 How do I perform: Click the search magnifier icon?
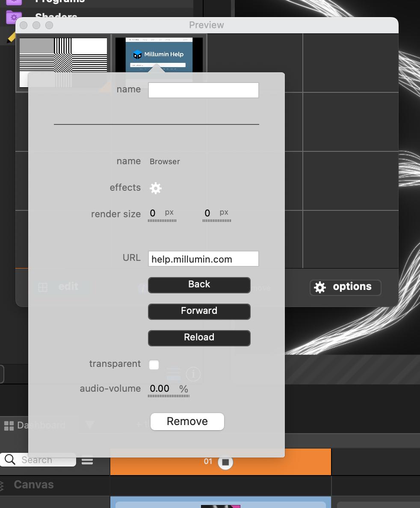coord(10,460)
